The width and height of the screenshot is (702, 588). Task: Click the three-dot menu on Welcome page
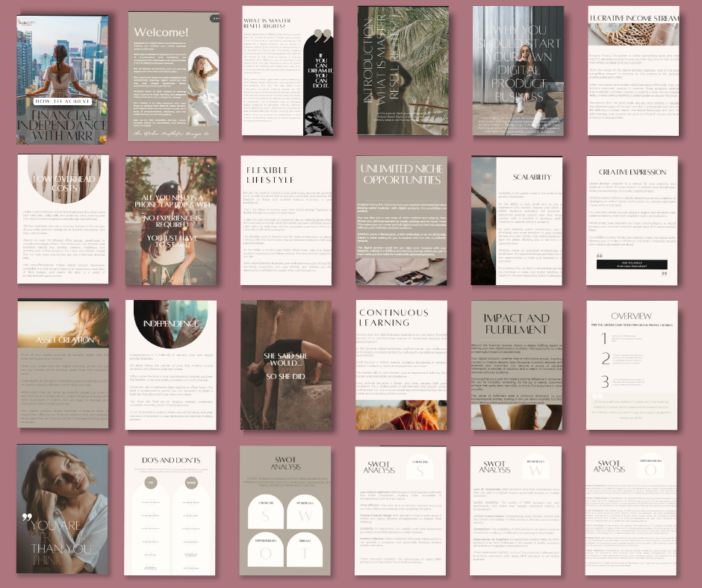215,19
